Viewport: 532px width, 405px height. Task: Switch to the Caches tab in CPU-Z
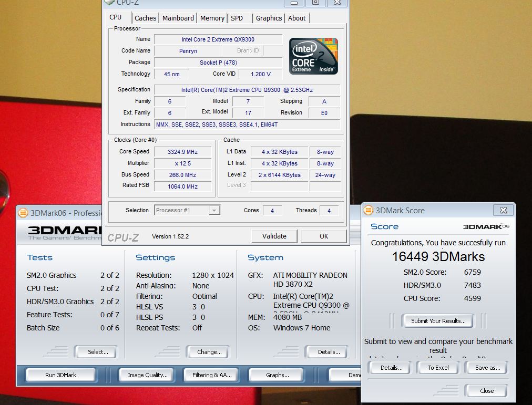tap(145, 18)
